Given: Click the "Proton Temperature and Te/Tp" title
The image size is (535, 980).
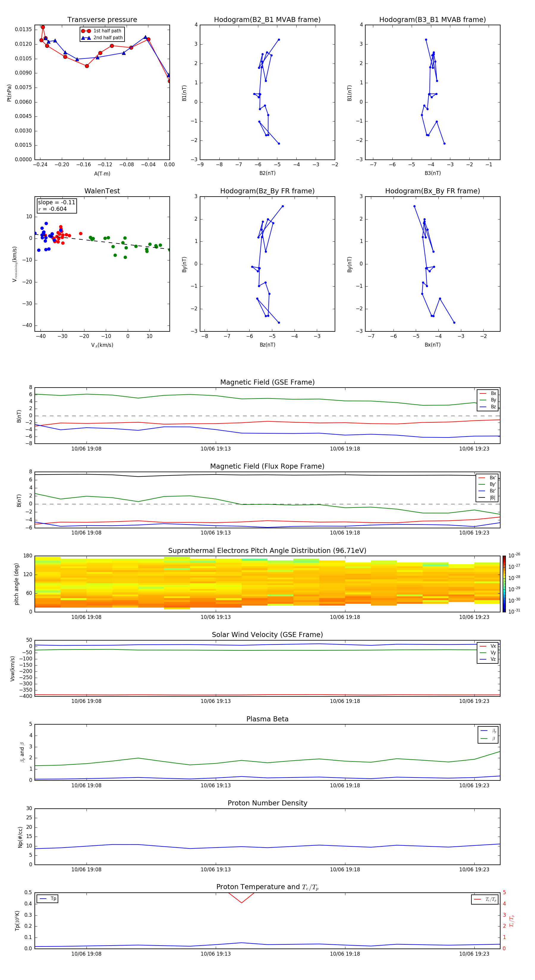Looking at the screenshot, I should click(x=267, y=887).
